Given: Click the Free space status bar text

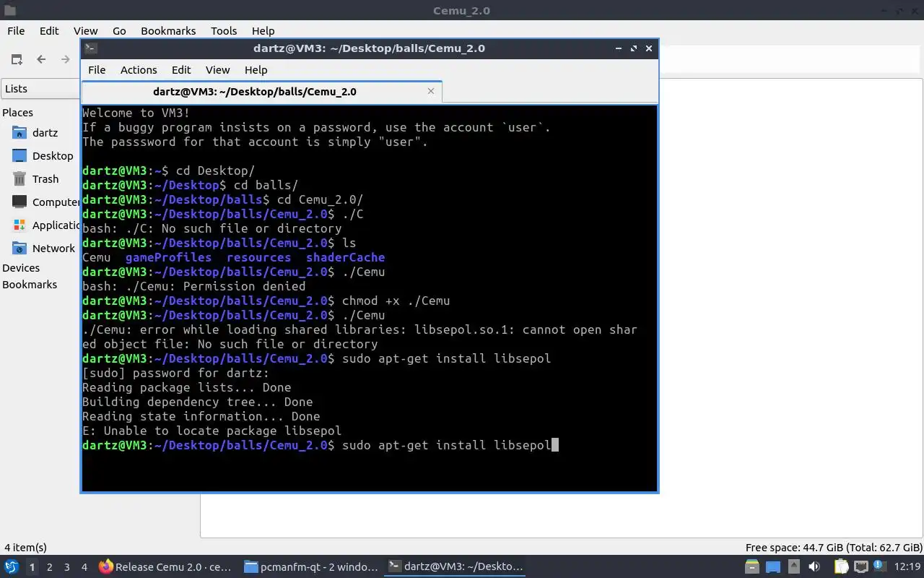Looking at the screenshot, I should click(x=834, y=548).
